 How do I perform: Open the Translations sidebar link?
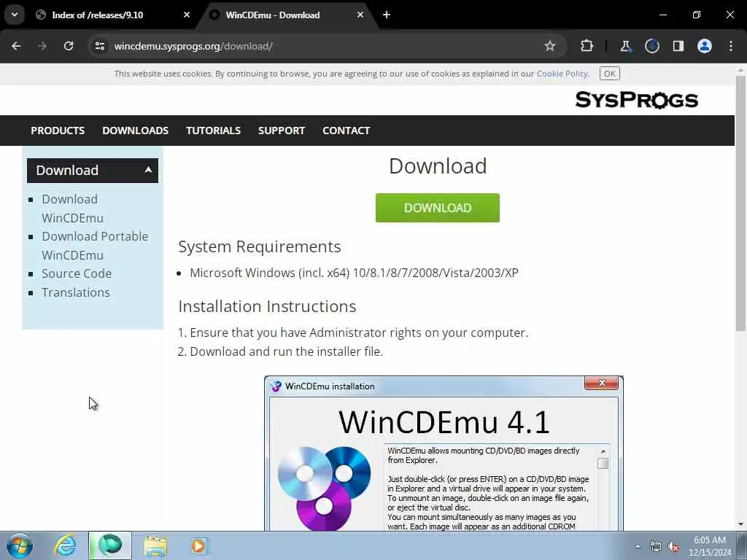[x=76, y=292]
